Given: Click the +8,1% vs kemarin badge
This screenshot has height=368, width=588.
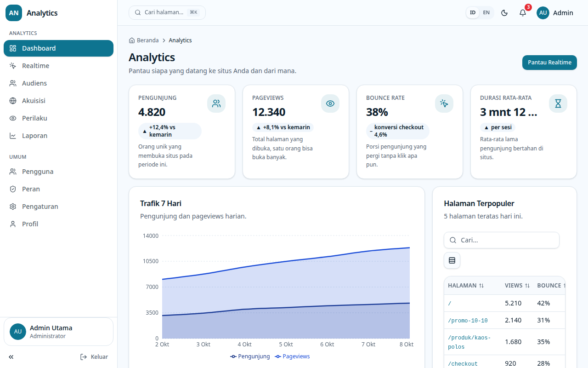Looking at the screenshot, I should tap(283, 127).
